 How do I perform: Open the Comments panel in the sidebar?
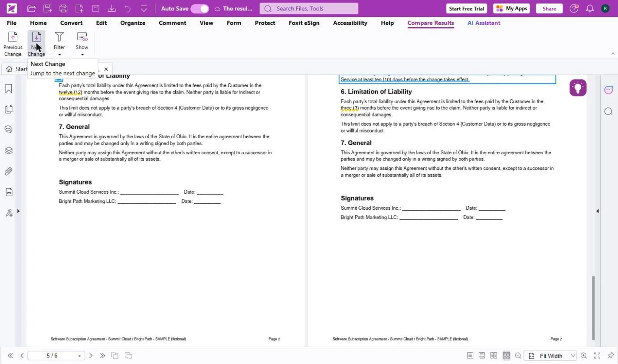9,130
